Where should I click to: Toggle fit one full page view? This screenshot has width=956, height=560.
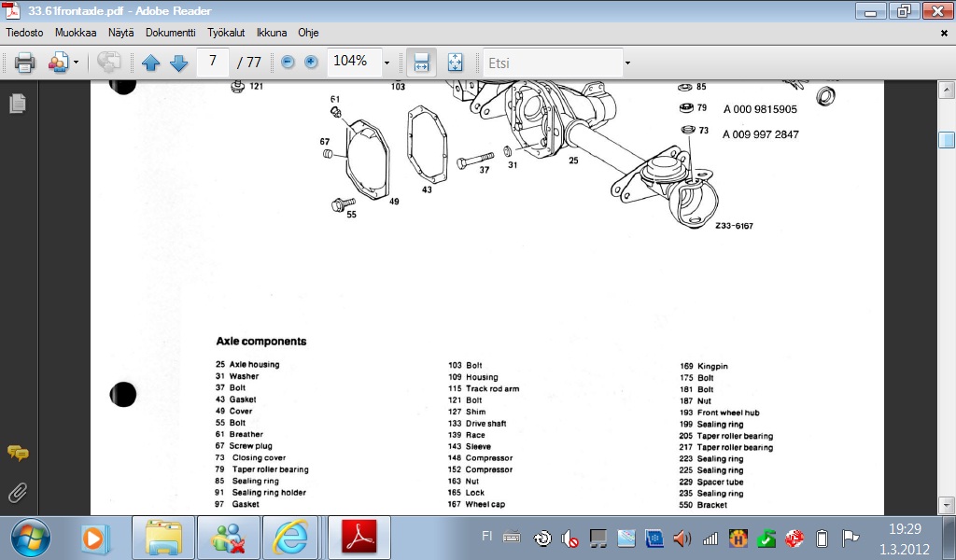pos(455,63)
